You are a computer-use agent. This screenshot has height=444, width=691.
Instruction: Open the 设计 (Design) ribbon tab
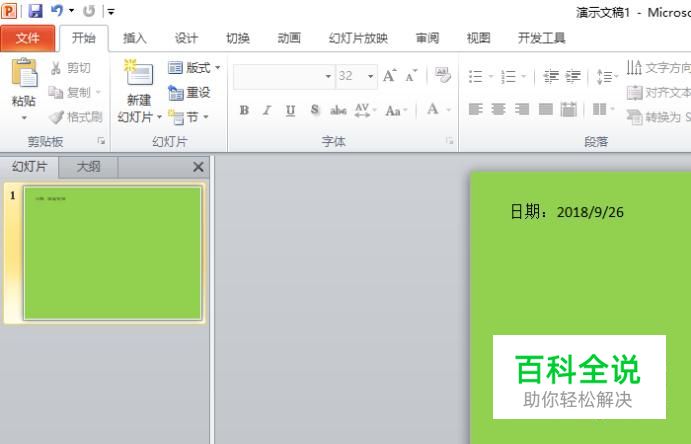(186, 38)
